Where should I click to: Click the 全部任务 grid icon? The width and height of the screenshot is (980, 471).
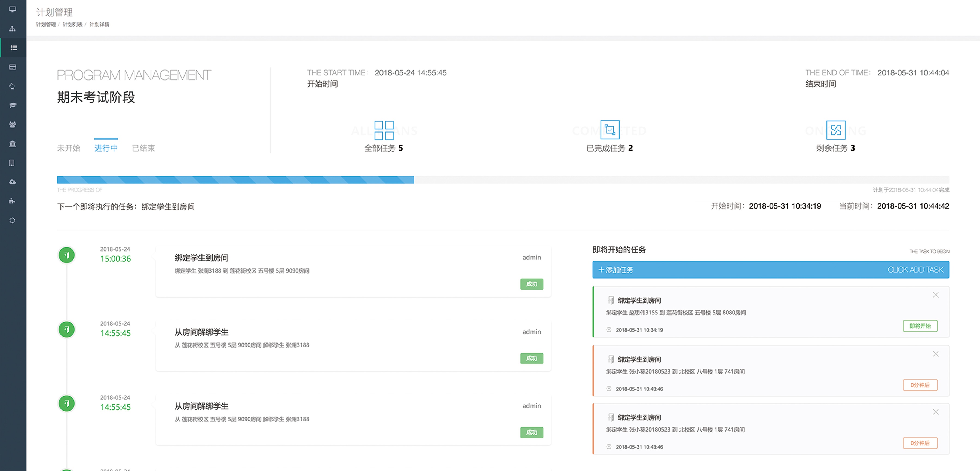click(384, 130)
